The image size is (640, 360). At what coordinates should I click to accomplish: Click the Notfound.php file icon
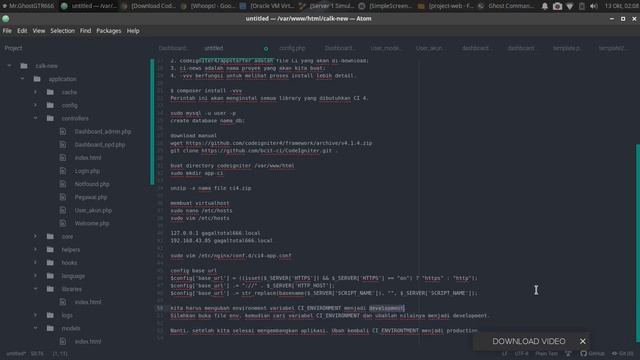pyautogui.click(x=63, y=184)
